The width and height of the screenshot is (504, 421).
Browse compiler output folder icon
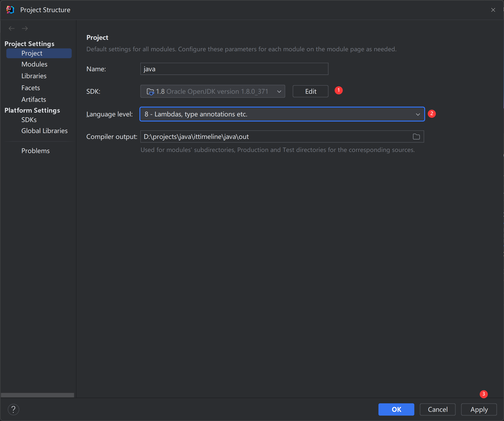point(416,137)
